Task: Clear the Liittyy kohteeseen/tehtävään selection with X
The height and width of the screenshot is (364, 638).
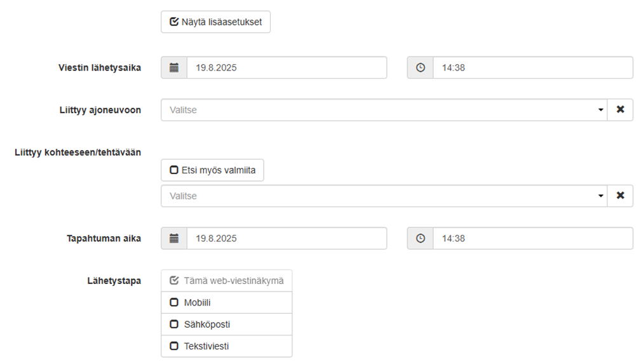Action: coord(620,196)
